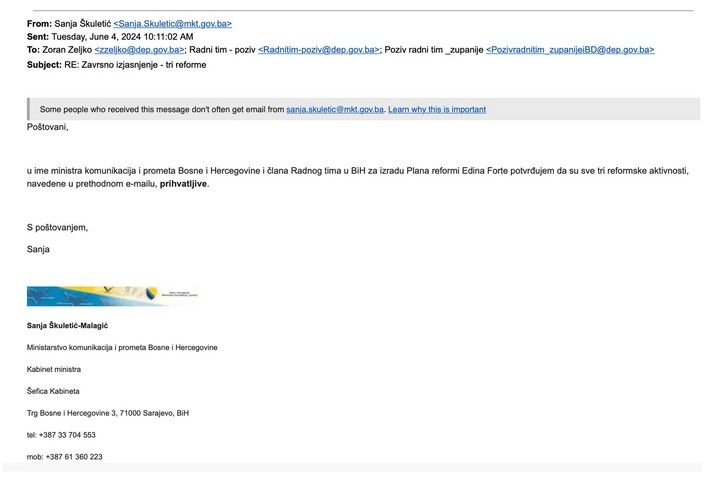Click the sent date 'Tuesday, June 4, 2024 10:11:02 AM'

[x=122, y=37]
